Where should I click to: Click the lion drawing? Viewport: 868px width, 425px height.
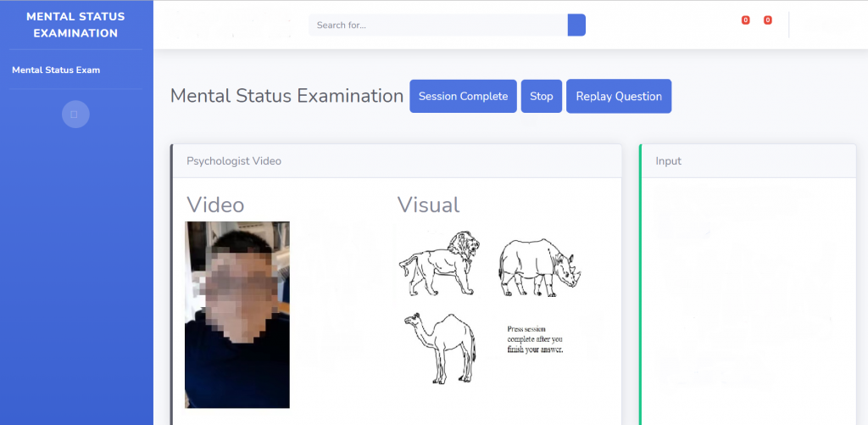click(439, 263)
